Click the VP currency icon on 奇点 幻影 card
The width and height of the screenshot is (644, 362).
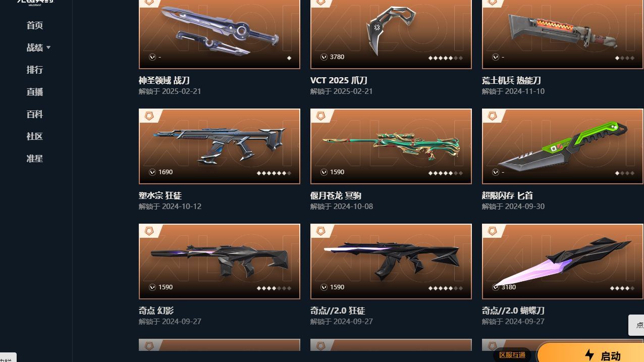pyautogui.click(x=152, y=287)
